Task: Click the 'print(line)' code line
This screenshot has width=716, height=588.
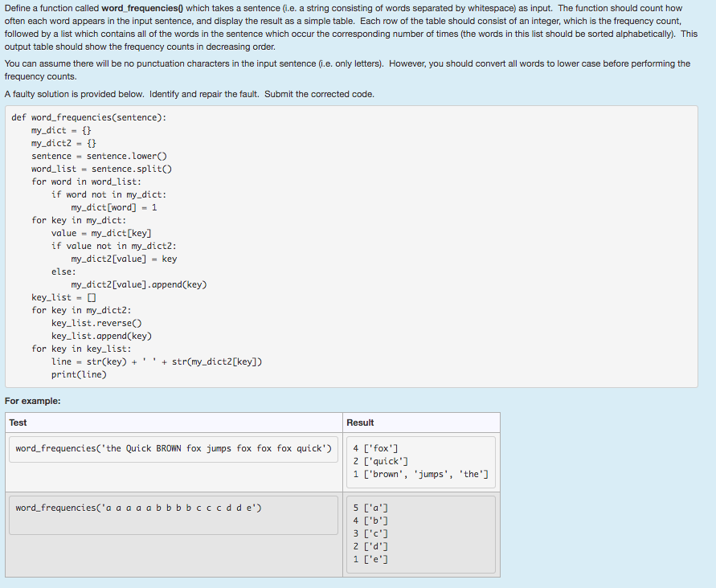Action: point(79,374)
